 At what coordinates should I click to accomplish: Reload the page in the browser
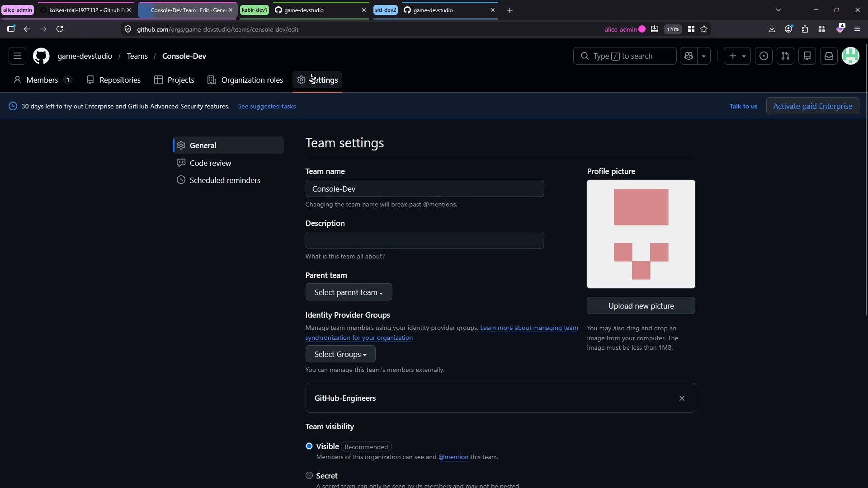tap(60, 29)
